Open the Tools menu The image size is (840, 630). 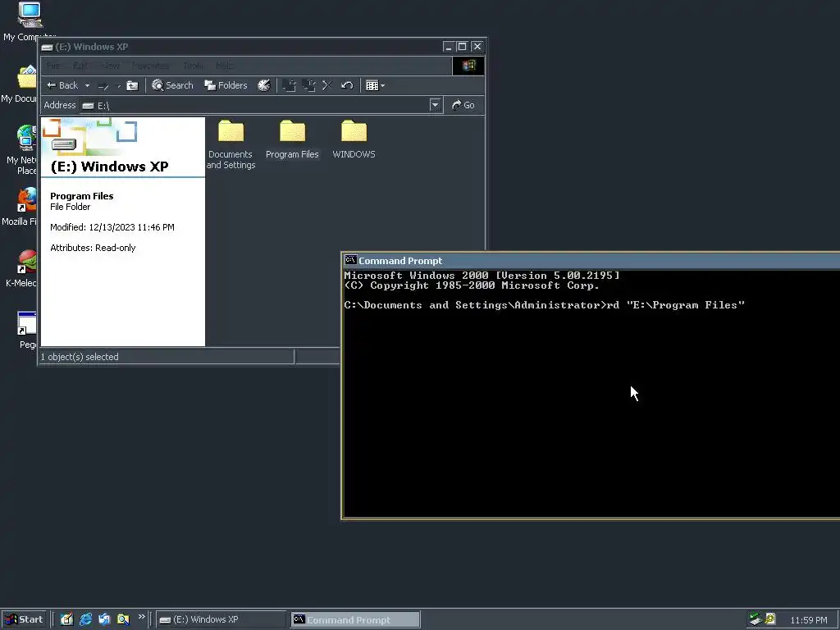point(194,66)
